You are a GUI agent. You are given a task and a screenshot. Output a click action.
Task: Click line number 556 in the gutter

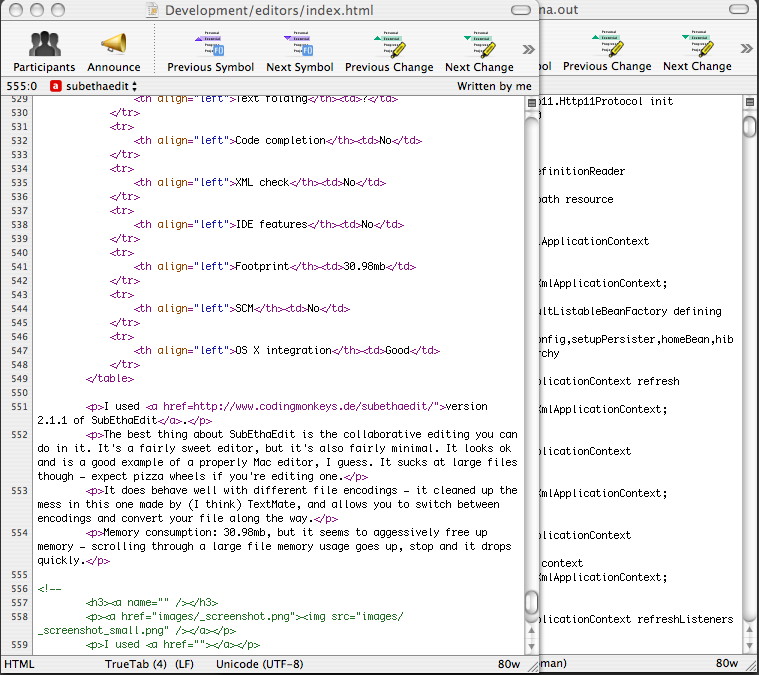point(19,588)
